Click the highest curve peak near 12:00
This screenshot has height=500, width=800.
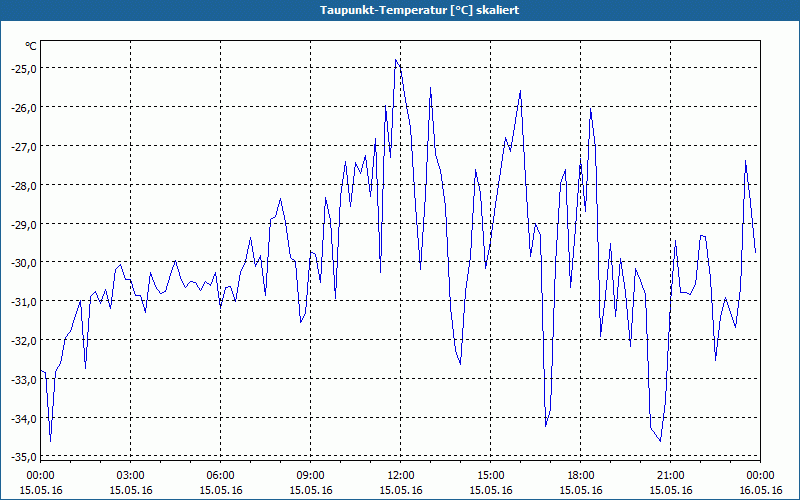tap(396, 60)
